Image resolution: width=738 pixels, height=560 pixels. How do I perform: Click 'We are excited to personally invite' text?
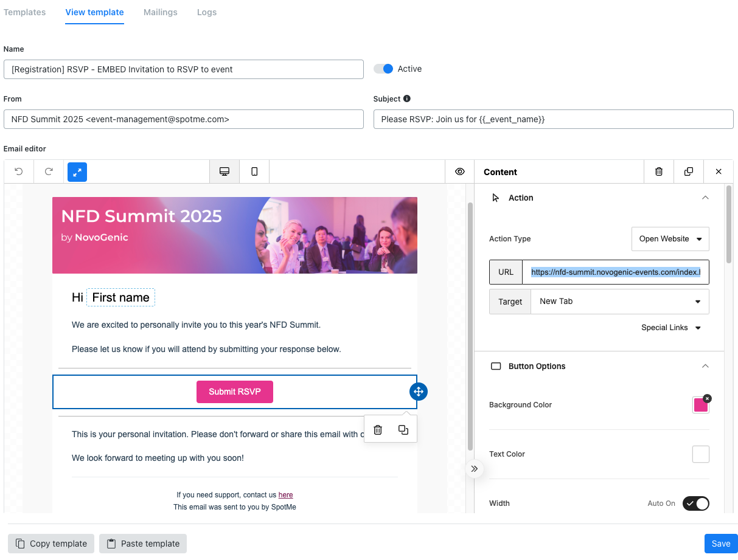point(196,325)
